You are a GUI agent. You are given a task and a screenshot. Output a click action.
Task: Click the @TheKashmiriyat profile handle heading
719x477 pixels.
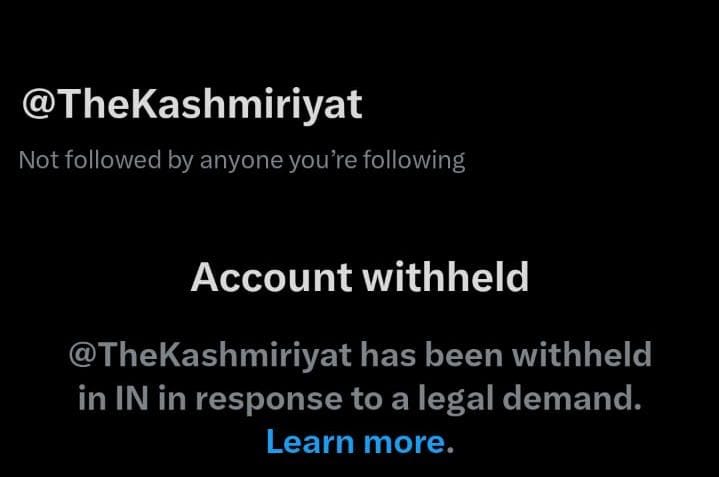(x=192, y=105)
